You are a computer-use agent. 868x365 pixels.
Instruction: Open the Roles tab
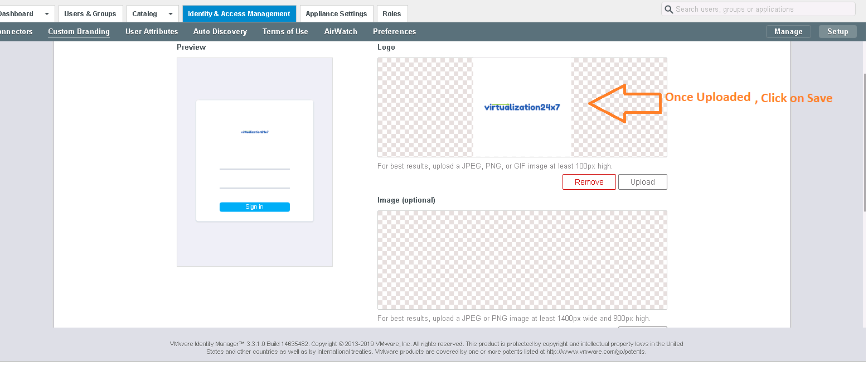pos(392,13)
